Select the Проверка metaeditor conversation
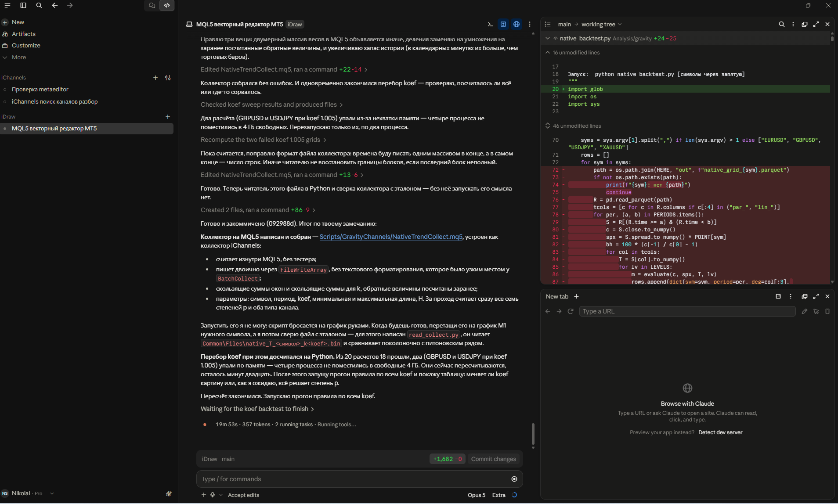Screen dimensions: 838x504 tap(40, 89)
